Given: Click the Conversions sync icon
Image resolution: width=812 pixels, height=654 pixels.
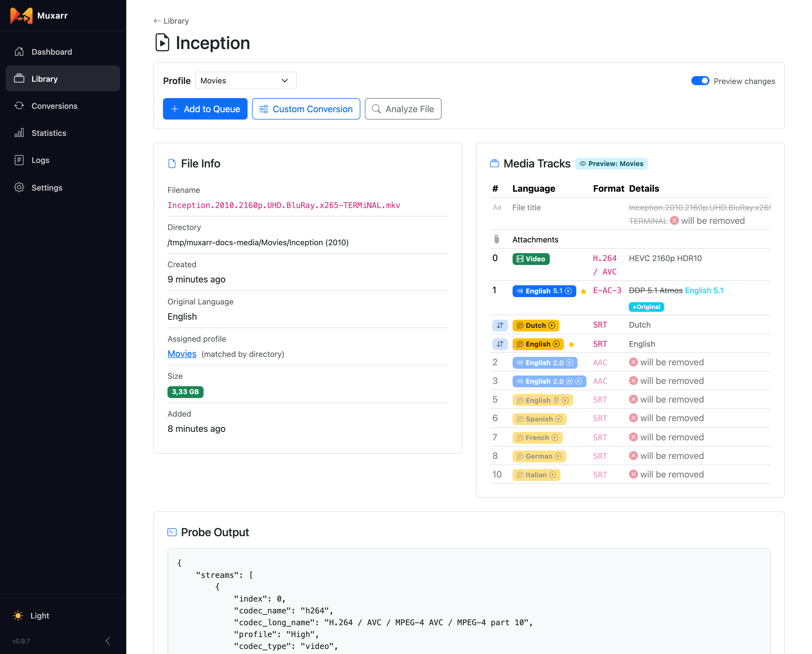Looking at the screenshot, I should pyautogui.click(x=19, y=106).
